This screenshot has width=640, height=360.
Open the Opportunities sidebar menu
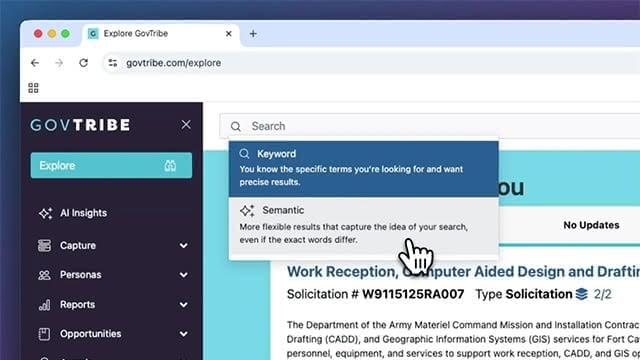point(113,334)
